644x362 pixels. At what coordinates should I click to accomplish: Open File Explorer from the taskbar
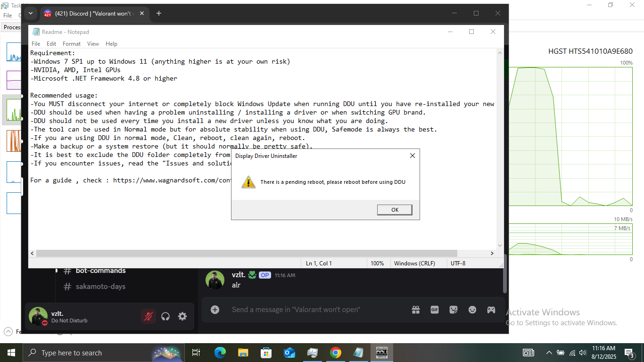point(243,353)
